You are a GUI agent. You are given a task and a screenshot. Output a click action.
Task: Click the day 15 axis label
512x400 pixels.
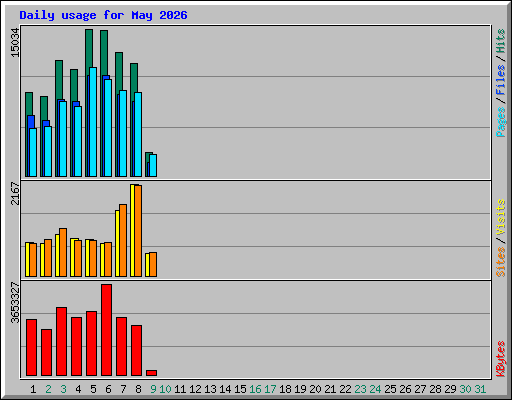click(240, 389)
